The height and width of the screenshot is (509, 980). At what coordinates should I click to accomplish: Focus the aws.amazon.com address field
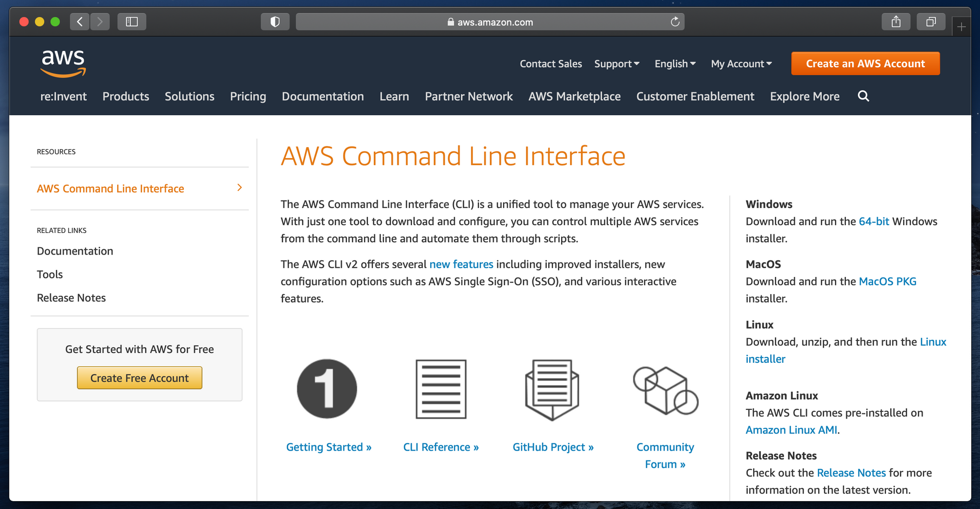pyautogui.click(x=490, y=22)
